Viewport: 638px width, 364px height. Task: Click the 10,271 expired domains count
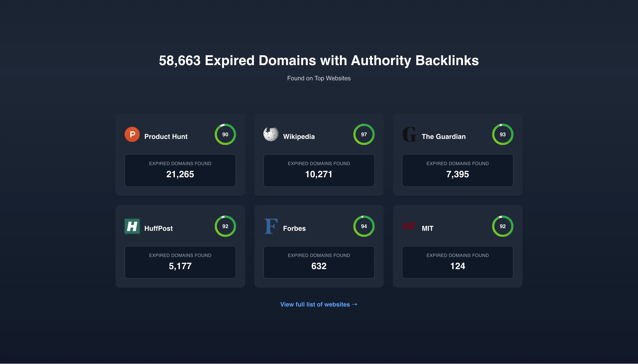[319, 174]
